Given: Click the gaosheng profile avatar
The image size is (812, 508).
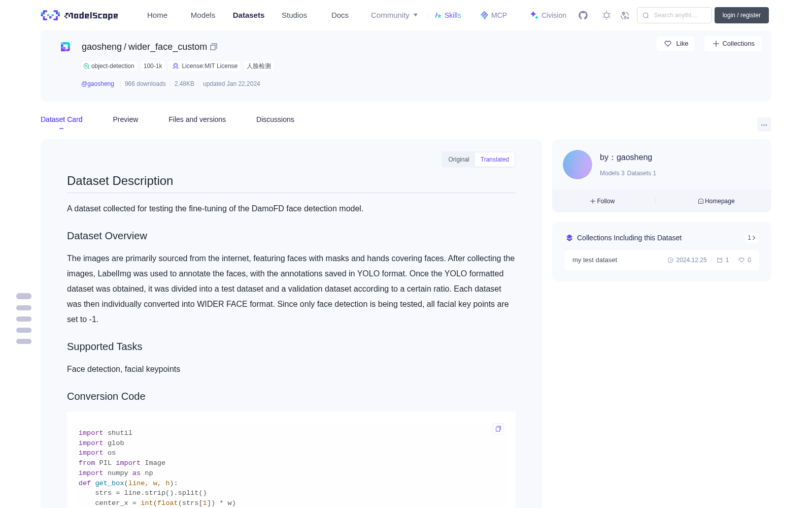Looking at the screenshot, I should coord(578,165).
